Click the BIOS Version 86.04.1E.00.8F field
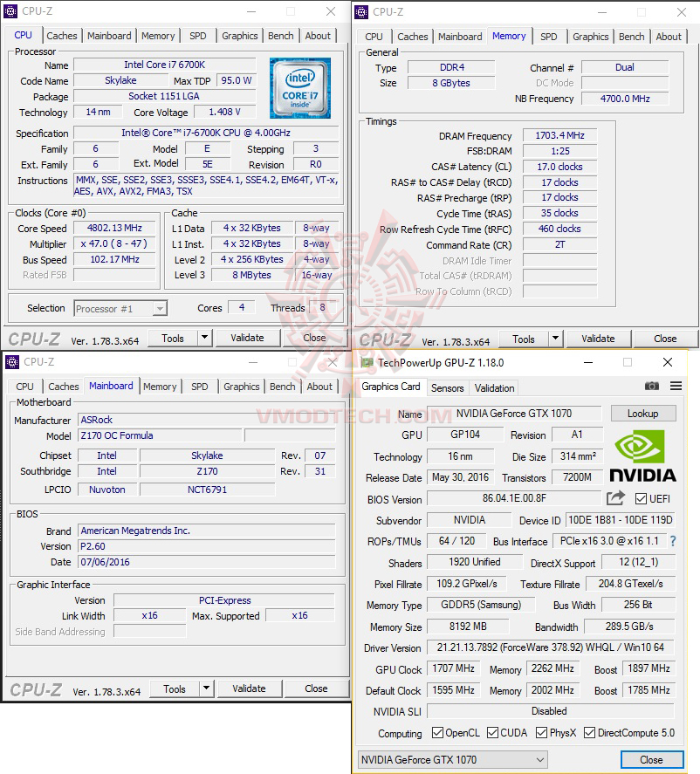The image size is (700, 774). 514,498
